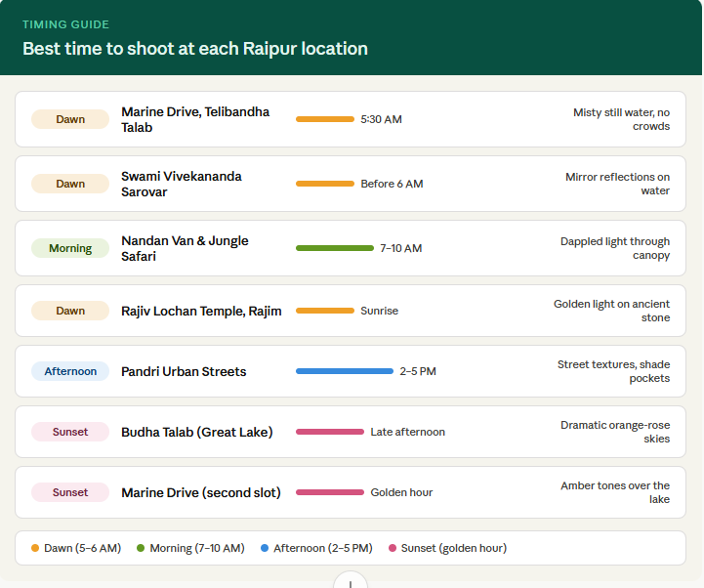Viewport: 704px width, 588px height.
Task: Click the '2–5 PM' time label
Action: (x=418, y=371)
